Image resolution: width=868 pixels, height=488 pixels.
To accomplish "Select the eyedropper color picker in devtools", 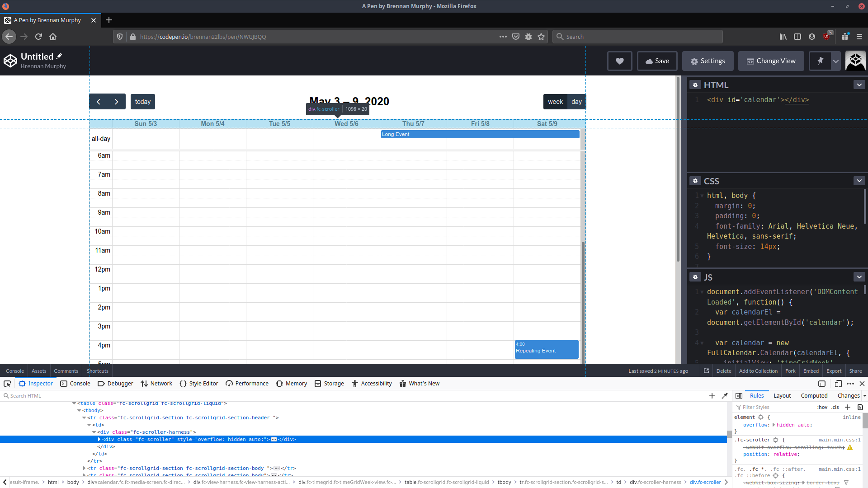I will point(725,395).
